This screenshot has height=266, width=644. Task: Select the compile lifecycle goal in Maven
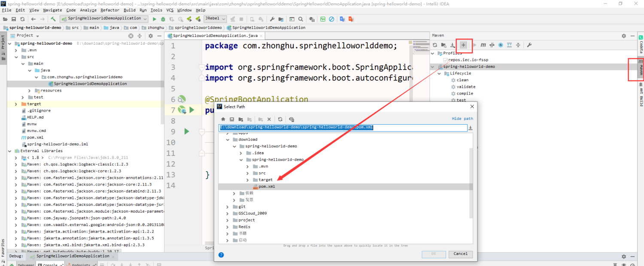[465, 93]
